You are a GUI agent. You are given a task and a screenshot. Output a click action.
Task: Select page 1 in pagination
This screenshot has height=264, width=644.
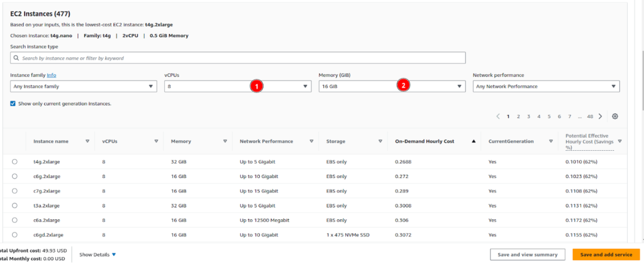(508, 117)
